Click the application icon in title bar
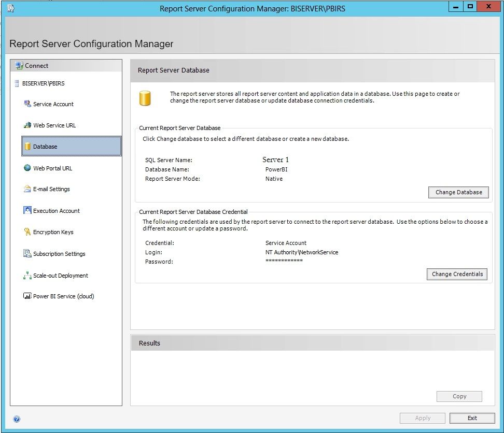Screen dimensions: 504x433 (10, 8)
